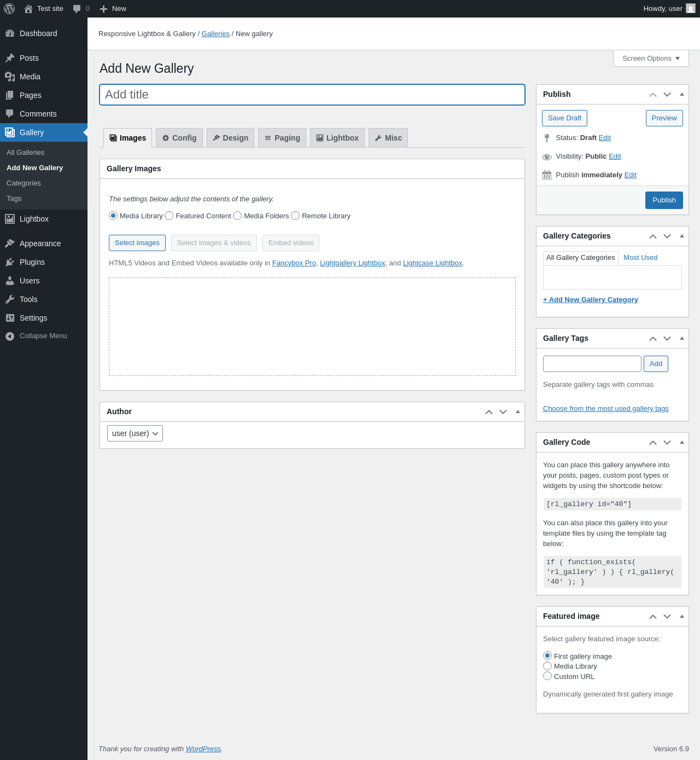Open the Appearance sidebar section
The width and height of the screenshot is (700, 760).
click(x=40, y=243)
